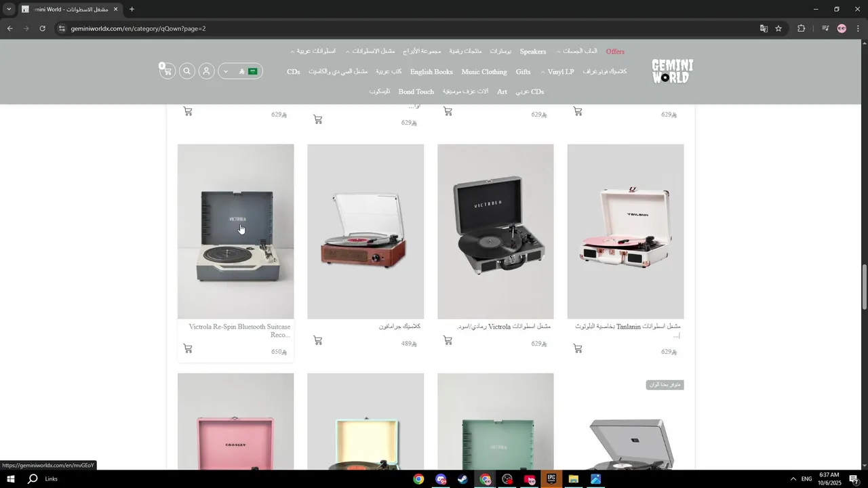
Task: Click the address bar URL field
Action: click(x=407, y=28)
